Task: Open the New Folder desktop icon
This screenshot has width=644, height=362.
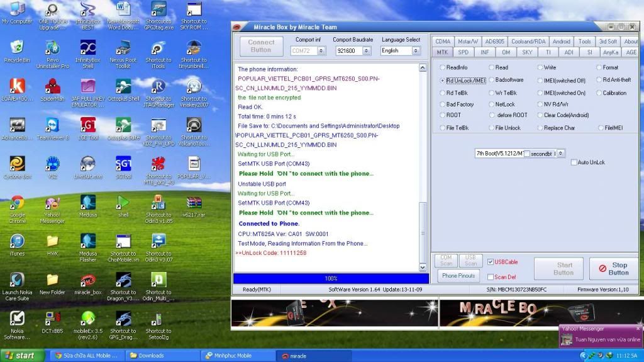Action: click(x=53, y=284)
